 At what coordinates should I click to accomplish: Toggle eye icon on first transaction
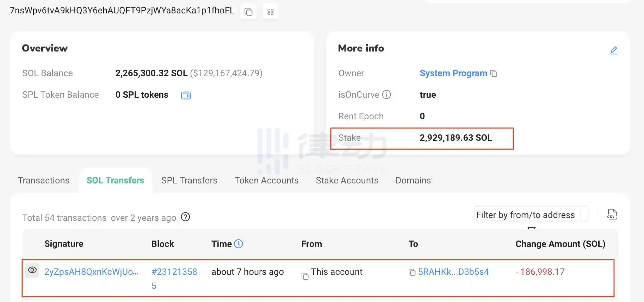click(32, 270)
